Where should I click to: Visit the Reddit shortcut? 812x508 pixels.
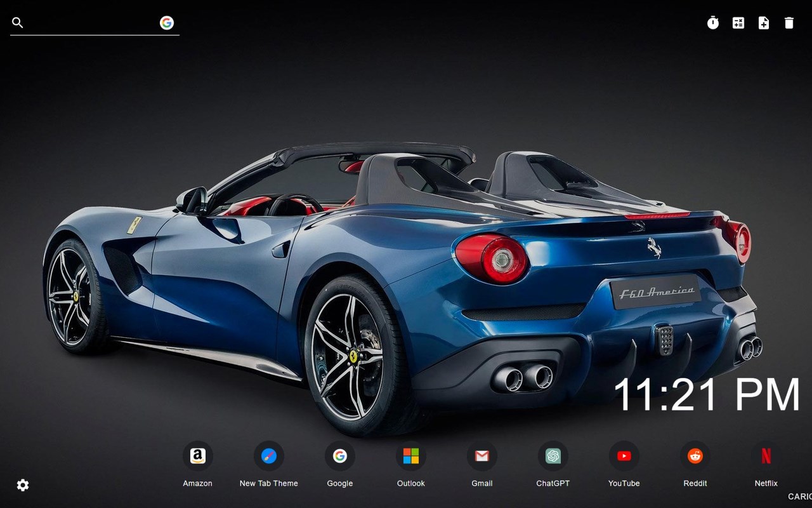click(x=695, y=456)
